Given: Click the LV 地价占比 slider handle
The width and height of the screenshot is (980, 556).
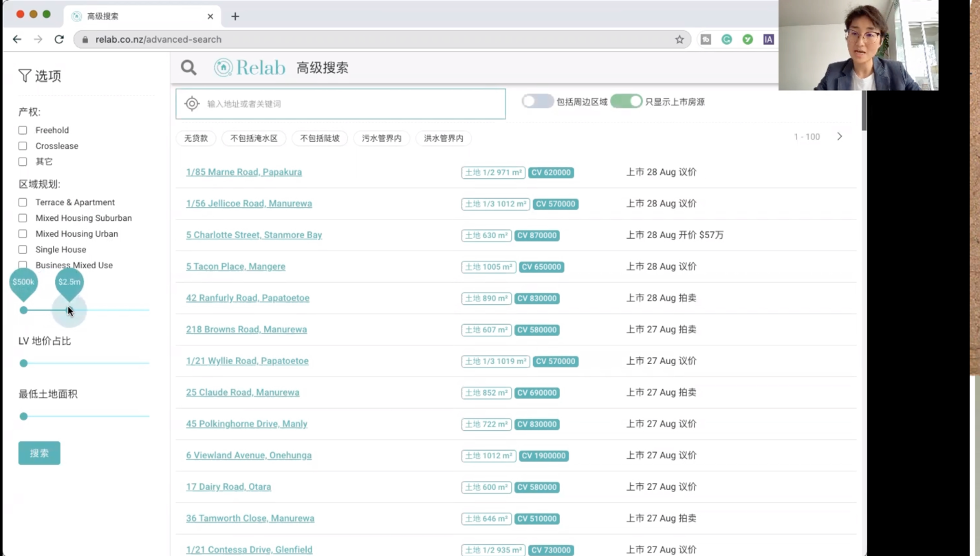Looking at the screenshot, I should 24,363.
